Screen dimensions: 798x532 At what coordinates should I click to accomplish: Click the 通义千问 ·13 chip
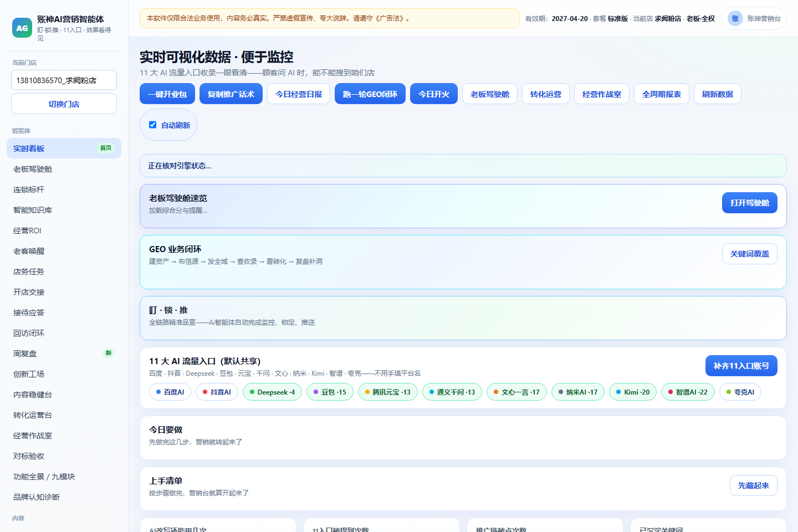point(452,392)
